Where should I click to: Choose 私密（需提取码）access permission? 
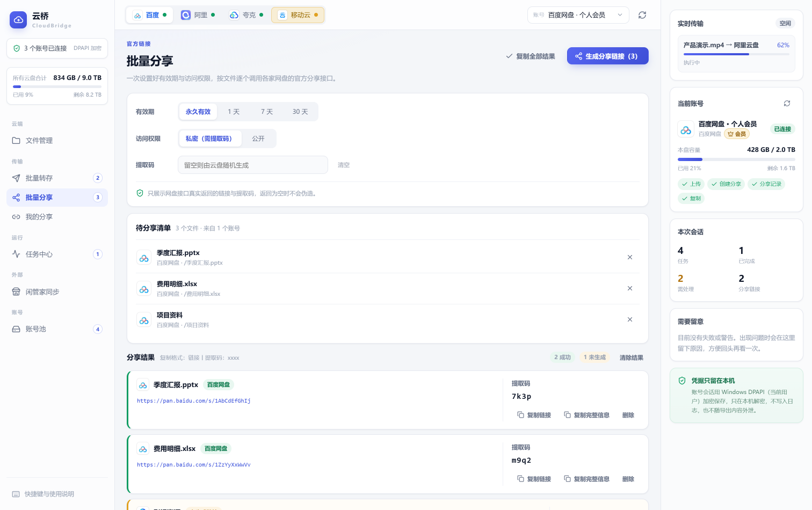(210, 139)
